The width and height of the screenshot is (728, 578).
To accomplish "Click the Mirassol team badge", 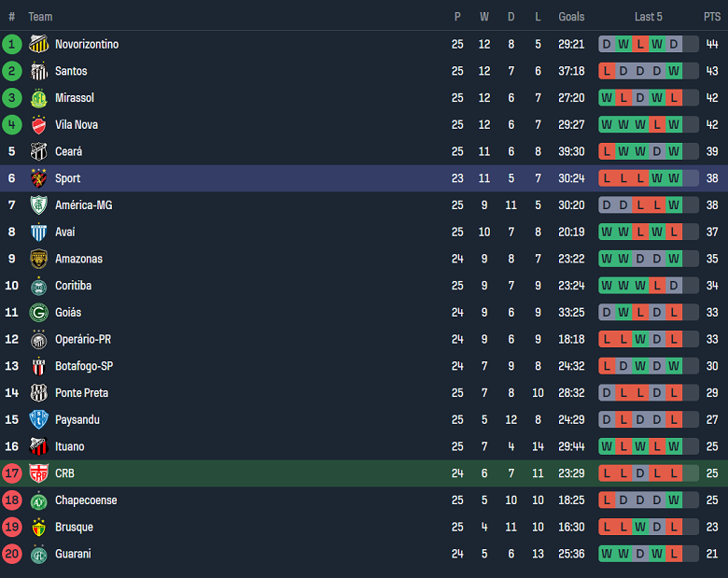I will 38,98.
